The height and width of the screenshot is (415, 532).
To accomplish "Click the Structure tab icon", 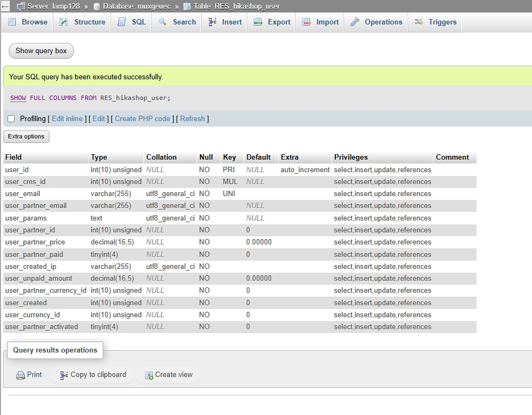I will pyautogui.click(x=64, y=22).
